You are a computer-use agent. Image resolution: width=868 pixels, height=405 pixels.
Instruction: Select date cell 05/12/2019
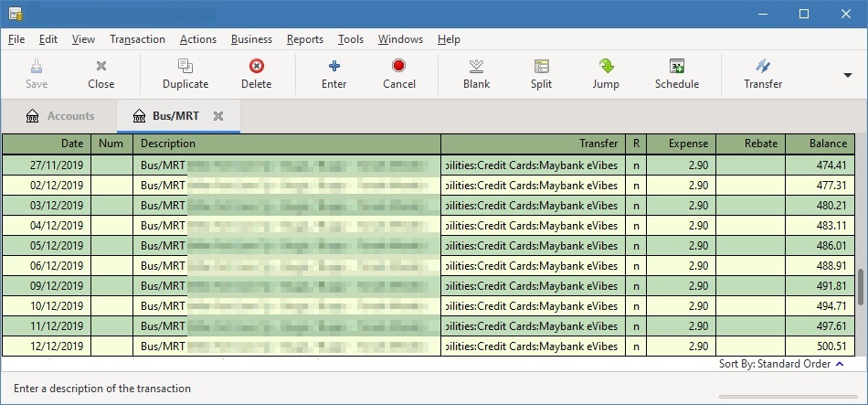[x=47, y=245]
